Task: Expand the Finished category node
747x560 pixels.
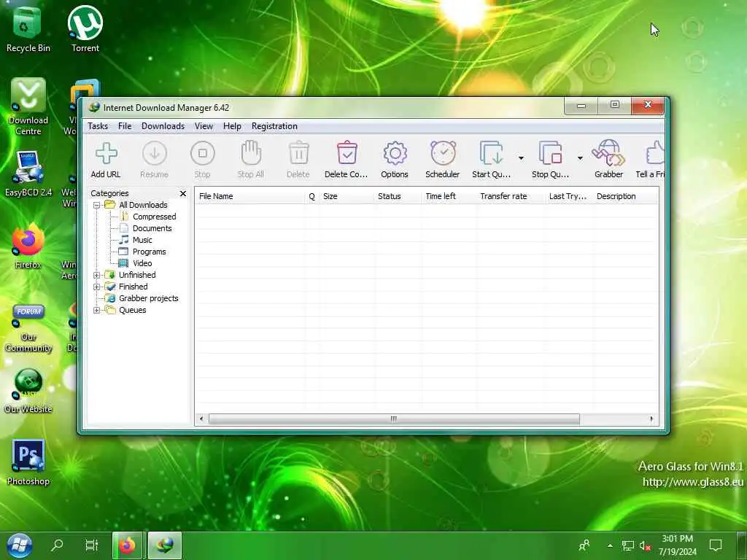Action: (97, 287)
